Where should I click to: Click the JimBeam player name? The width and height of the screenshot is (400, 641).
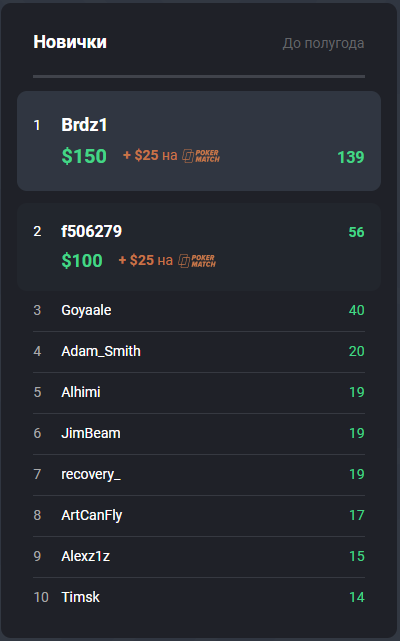(x=91, y=433)
